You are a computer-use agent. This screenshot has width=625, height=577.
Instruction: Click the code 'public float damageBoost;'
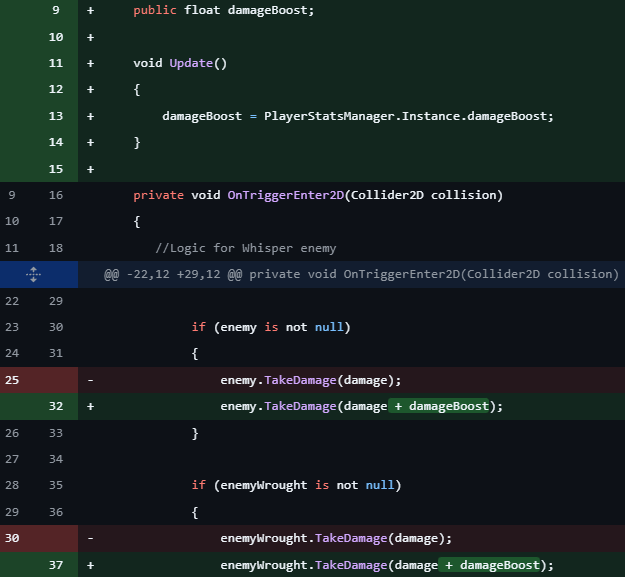point(224,10)
